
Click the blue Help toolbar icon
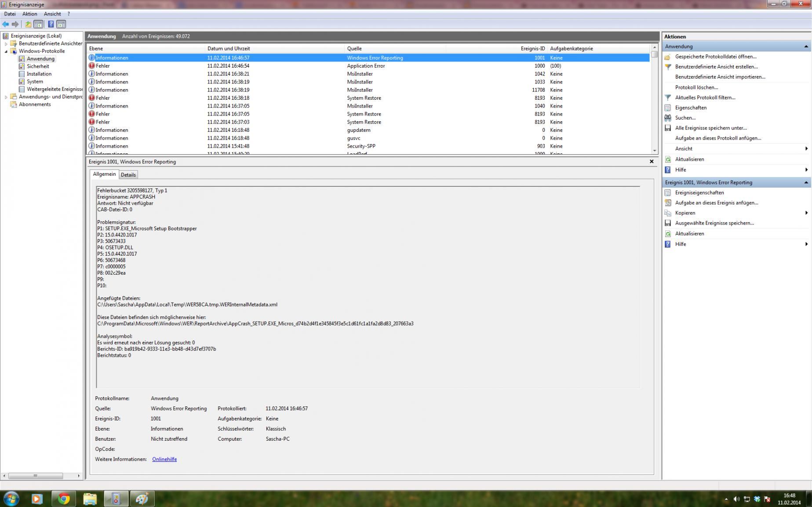51,24
